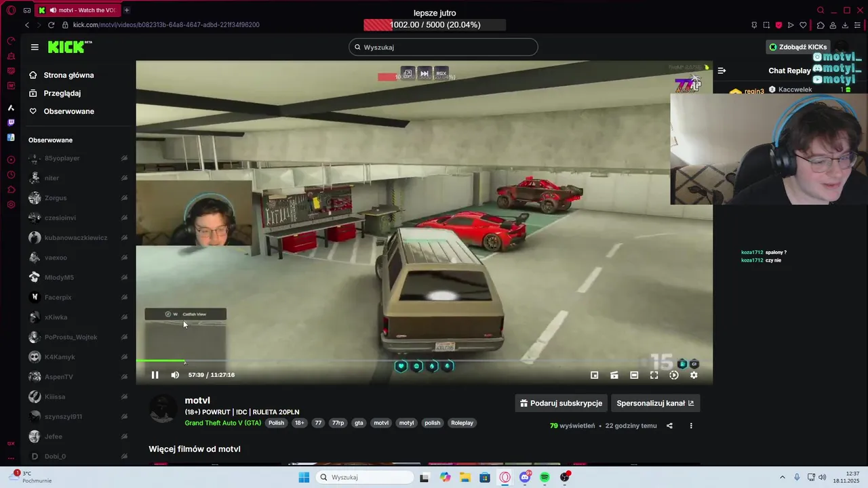868x488 pixels.
Task: Open system volume tray icon
Action: tap(822, 477)
